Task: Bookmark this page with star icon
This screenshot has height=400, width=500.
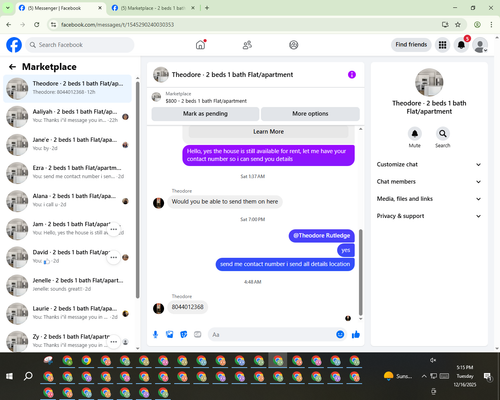Action: click(x=458, y=25)
